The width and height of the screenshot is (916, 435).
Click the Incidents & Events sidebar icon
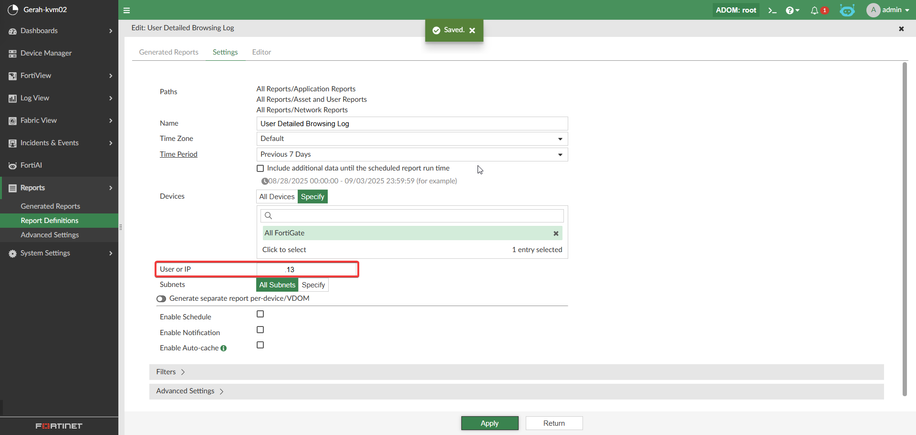(12, 143)
